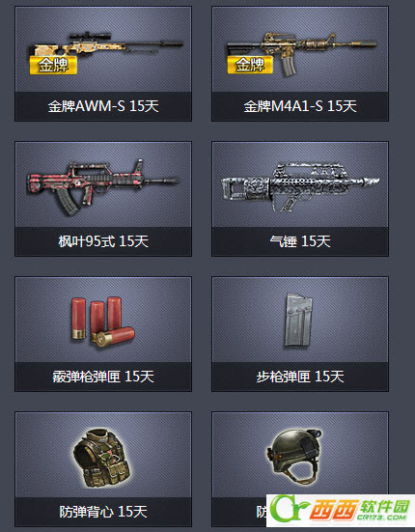Image resolution: width=415 pixels, height=532 pixels.
Task: Open the 金牌AWM-S 15天 label
Action: 103,106
